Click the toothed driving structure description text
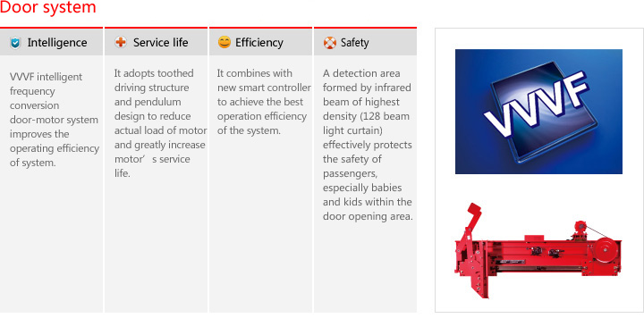644x335 pixels. pyautogui.click(x=160, y=123)
